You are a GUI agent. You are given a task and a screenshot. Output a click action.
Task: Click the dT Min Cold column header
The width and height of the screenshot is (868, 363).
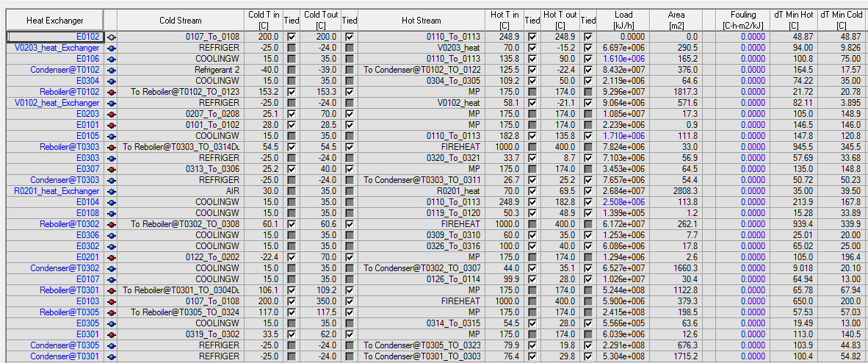(x=842, y=21)
